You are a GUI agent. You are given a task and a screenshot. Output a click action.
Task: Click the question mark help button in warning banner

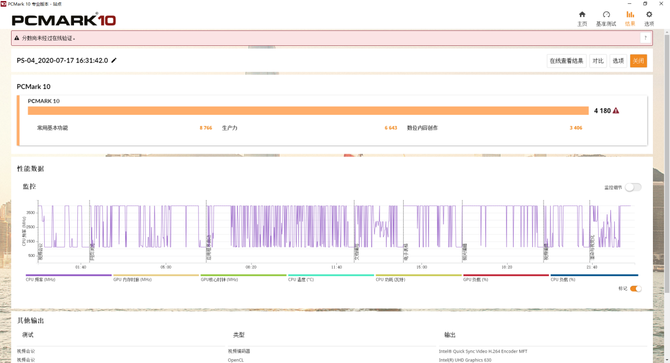coord(645,38)
